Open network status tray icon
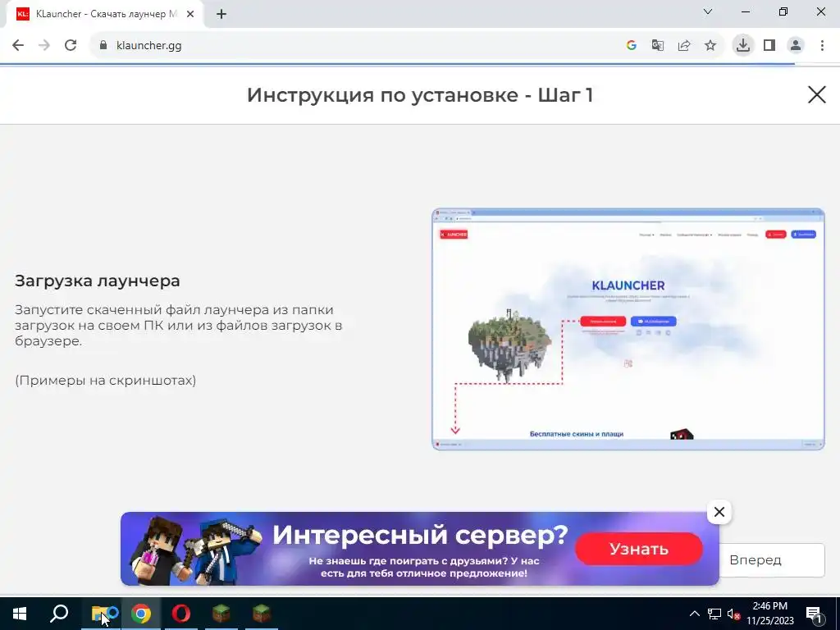The image size is (840, 630). click(714, 614)
